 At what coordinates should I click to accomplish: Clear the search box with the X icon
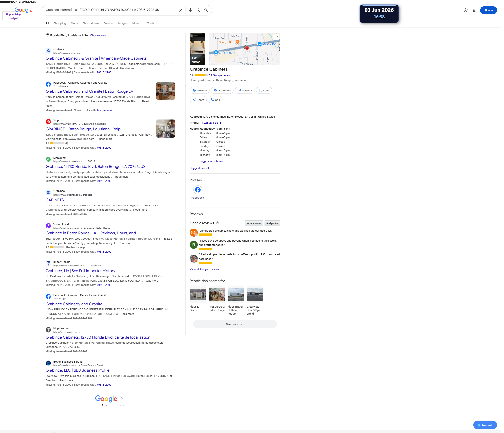point(181,10)
